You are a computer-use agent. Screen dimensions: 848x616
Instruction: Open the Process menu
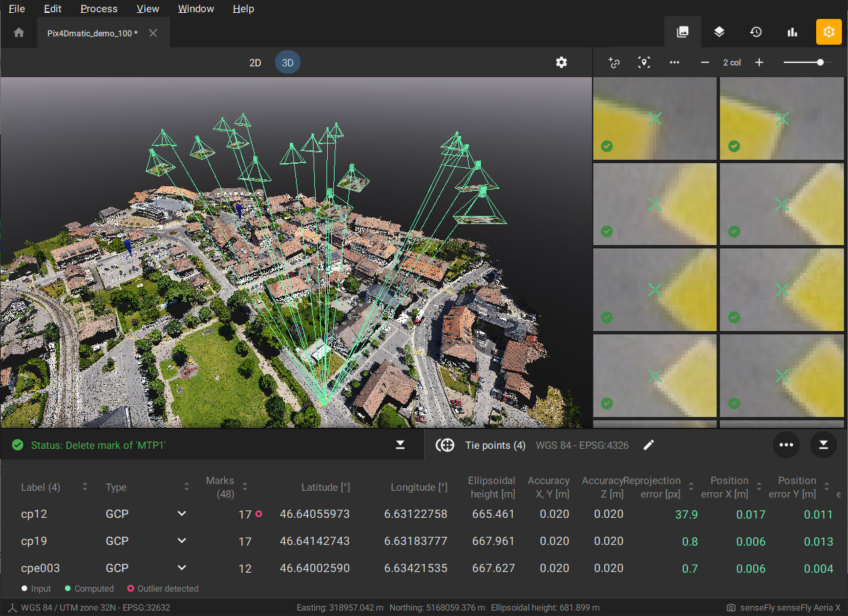tap(99, 9)
